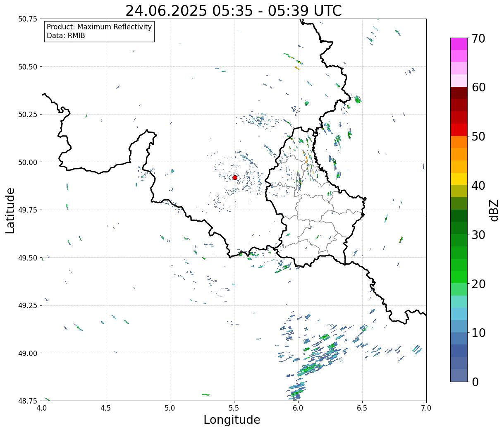Image resolution: width=504 pixels, height=430 pixels.
Task: Click the colorbar tick label 10
Action: [x=478, y=332]
